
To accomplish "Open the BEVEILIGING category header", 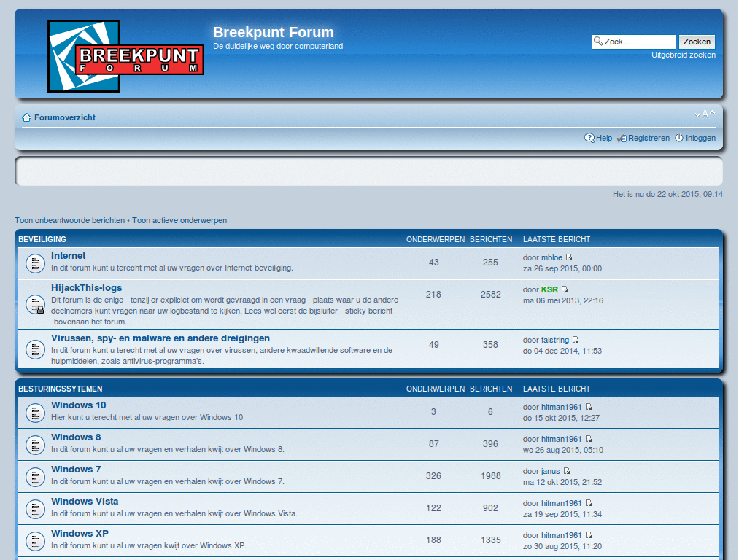I will (42, 239).
